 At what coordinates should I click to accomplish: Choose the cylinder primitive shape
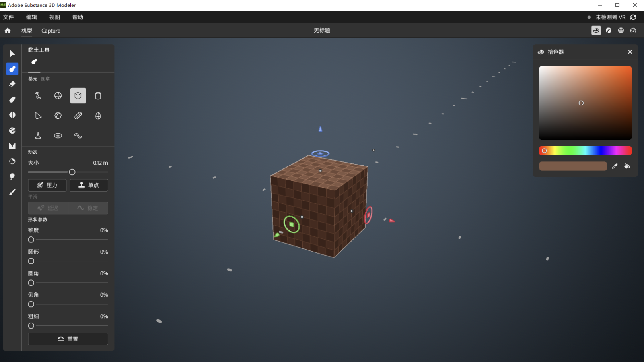click(x=98, y=96)
